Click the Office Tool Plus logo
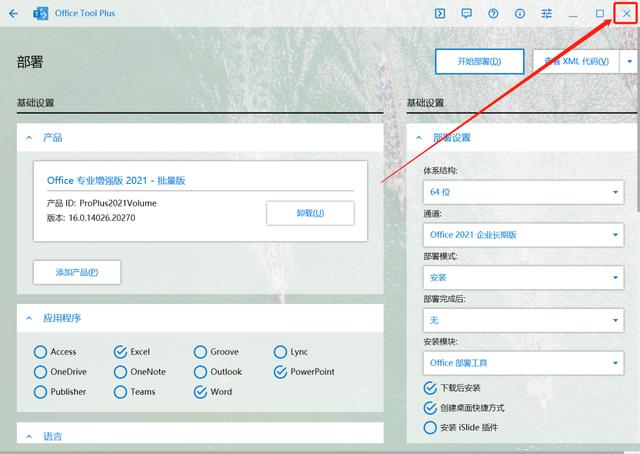640x454 pixels. click(40, 13)
